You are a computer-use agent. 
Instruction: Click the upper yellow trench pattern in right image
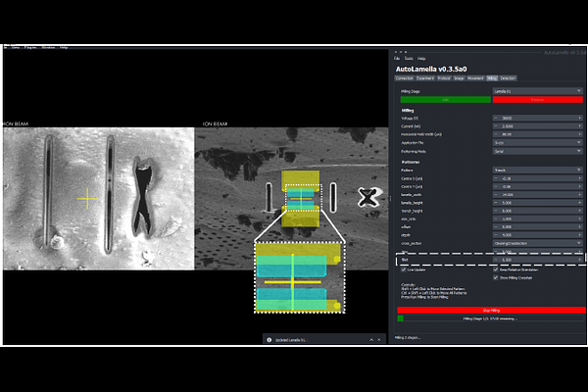coord(301,177)
